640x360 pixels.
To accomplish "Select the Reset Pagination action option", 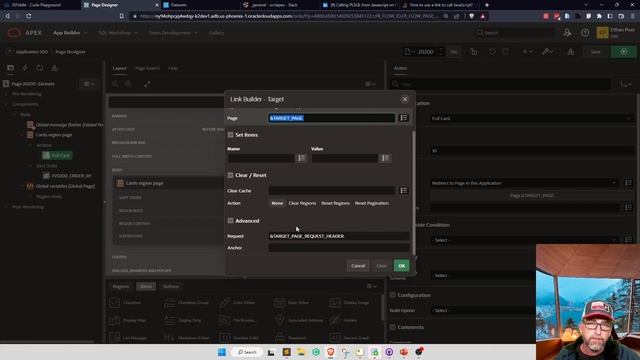I will 372,203.
